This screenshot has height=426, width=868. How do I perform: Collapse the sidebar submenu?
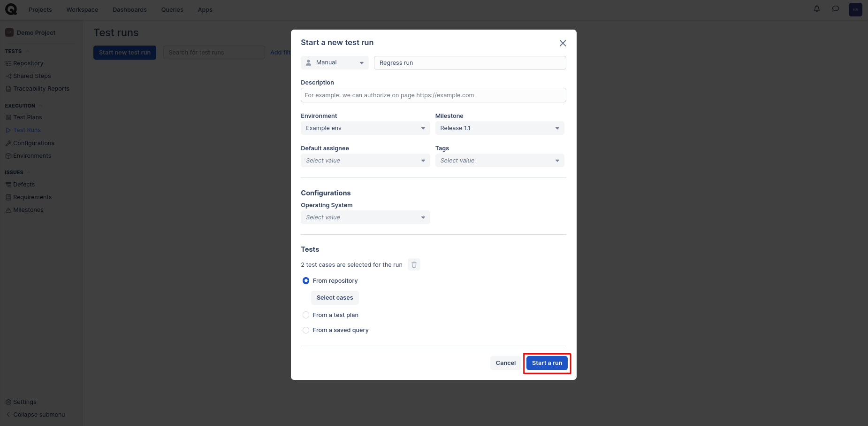coord(39,415)
